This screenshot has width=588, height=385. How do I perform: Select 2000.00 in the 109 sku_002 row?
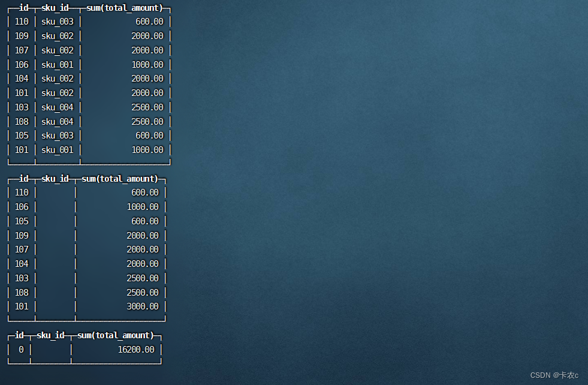coord(147,36)
